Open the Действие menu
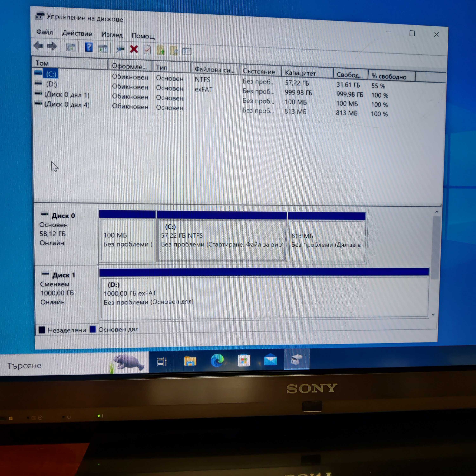 pos(77,33)
